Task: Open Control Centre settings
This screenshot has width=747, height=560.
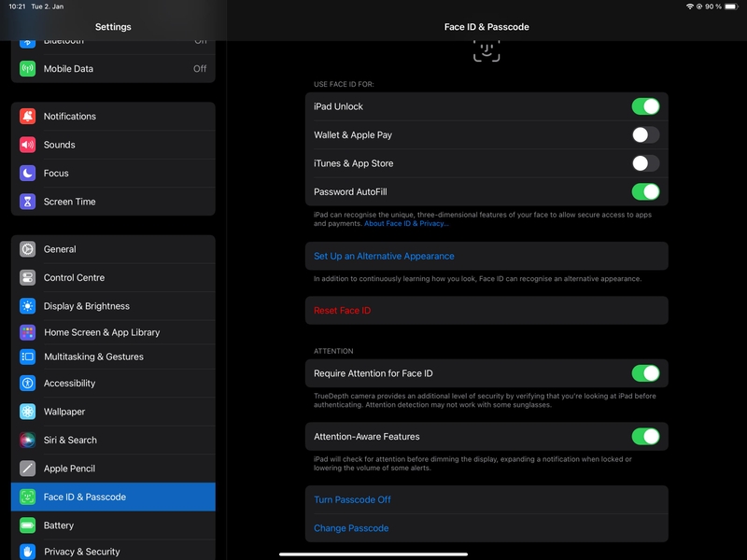Action: [113, 277]
